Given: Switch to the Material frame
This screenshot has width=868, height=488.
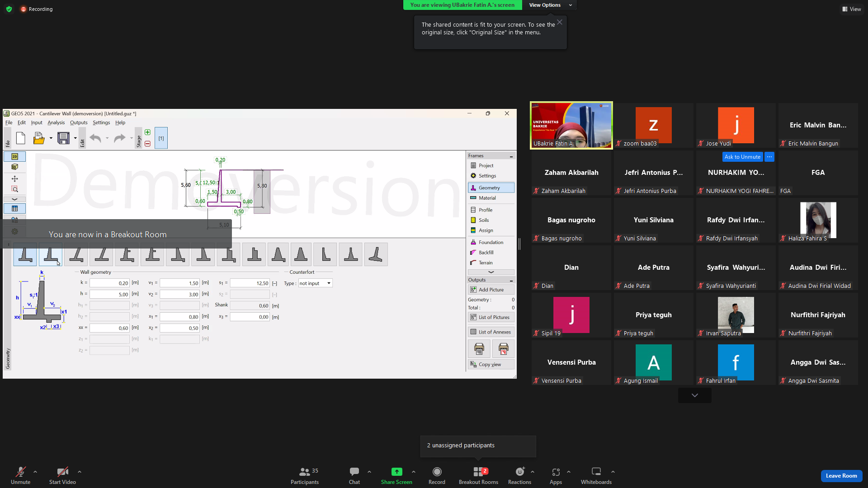Looking at the screenshot, I should (x=491, y=198).
